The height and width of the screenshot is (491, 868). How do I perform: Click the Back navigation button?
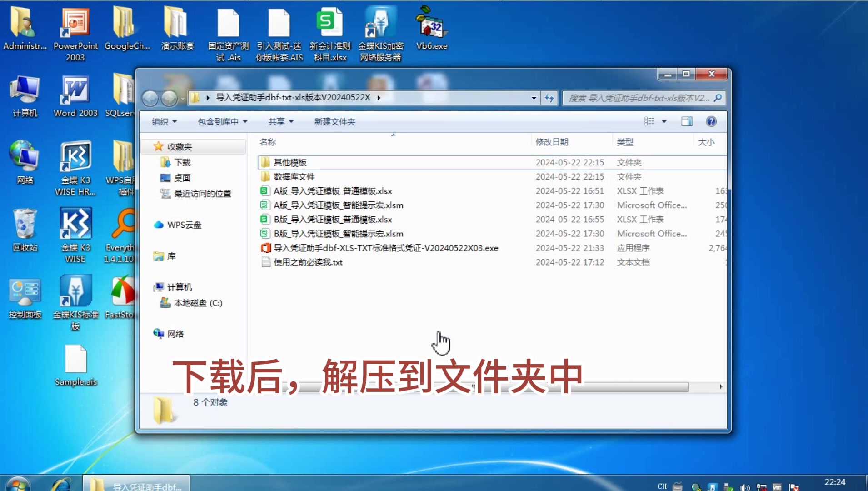coord(150,98)
